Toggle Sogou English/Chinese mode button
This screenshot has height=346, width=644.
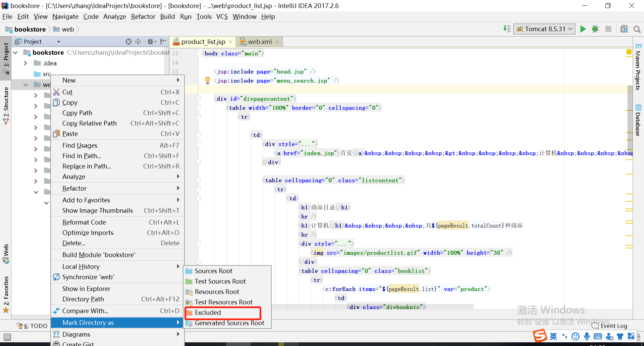(553, 336)
